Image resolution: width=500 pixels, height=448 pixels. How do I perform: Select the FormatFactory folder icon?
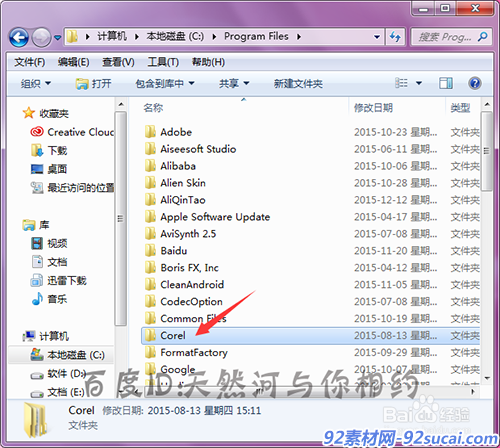click(150, 353)
